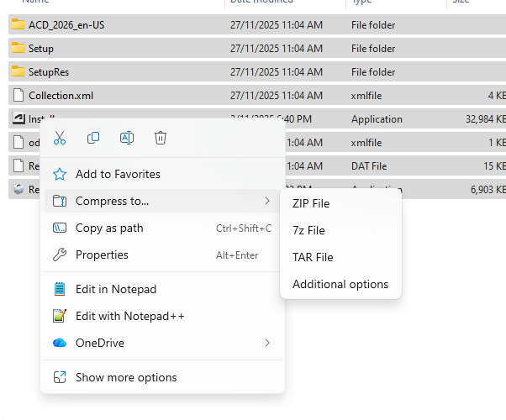The width and height of the screenshot is (506, 420).
Task: Click Show more options
Action: pyautogui.click(x=126, y=377)
